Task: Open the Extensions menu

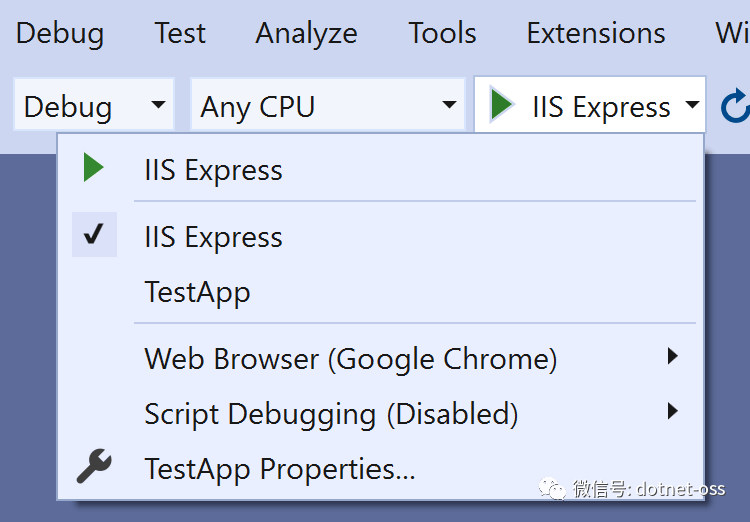Action: coord(596,33)
